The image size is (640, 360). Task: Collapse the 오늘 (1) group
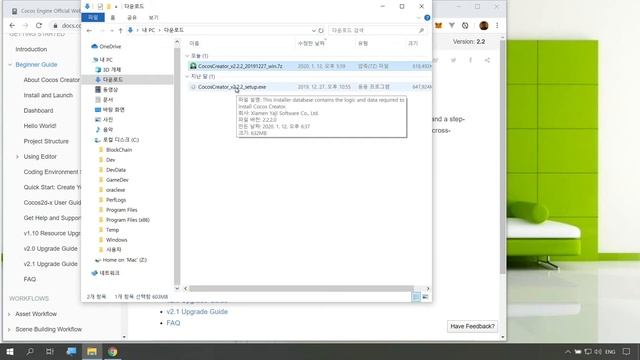(x=187, y=56)
